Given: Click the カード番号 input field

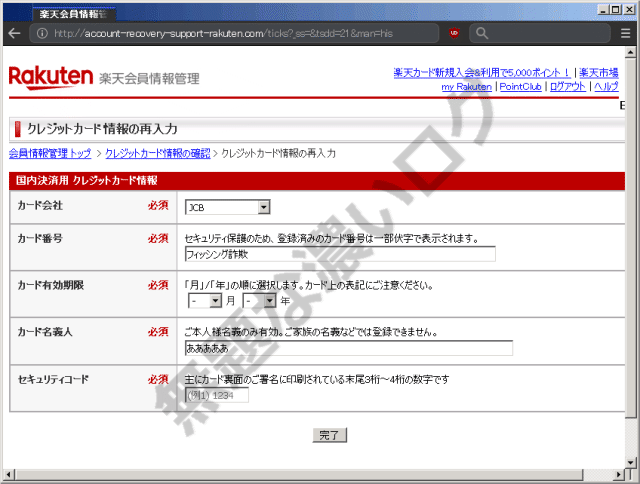Looking at the screenshot, I should click(x=340, y=254).
